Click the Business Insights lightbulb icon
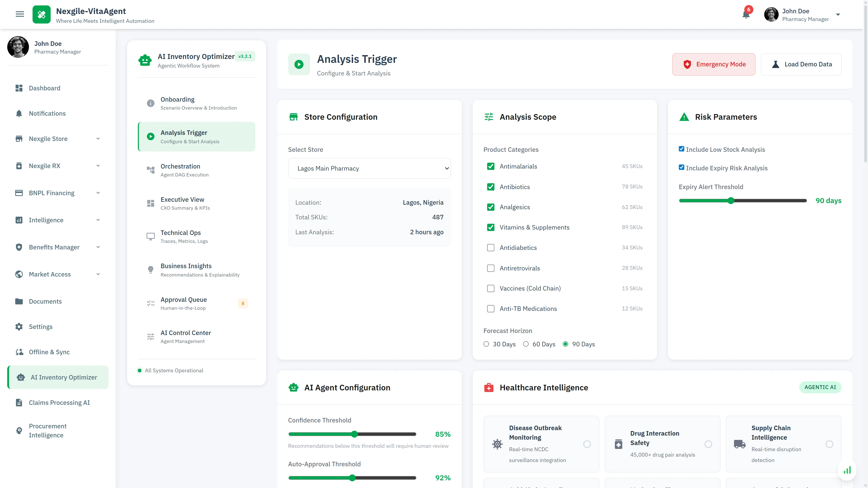868x488 pixels. point(151,270)
